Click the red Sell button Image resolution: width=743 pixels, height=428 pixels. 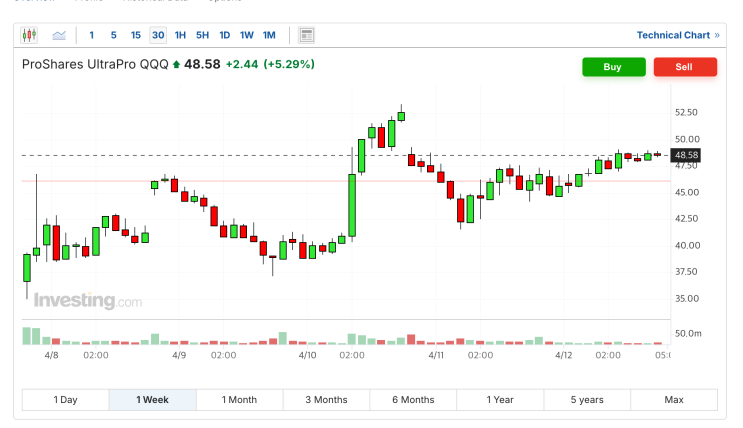(685, 67)
